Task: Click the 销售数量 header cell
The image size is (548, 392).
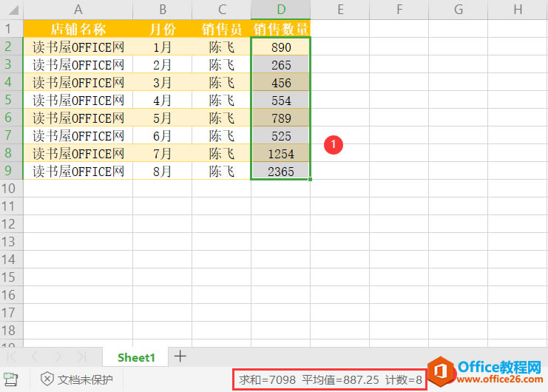Action: point(280,29)
